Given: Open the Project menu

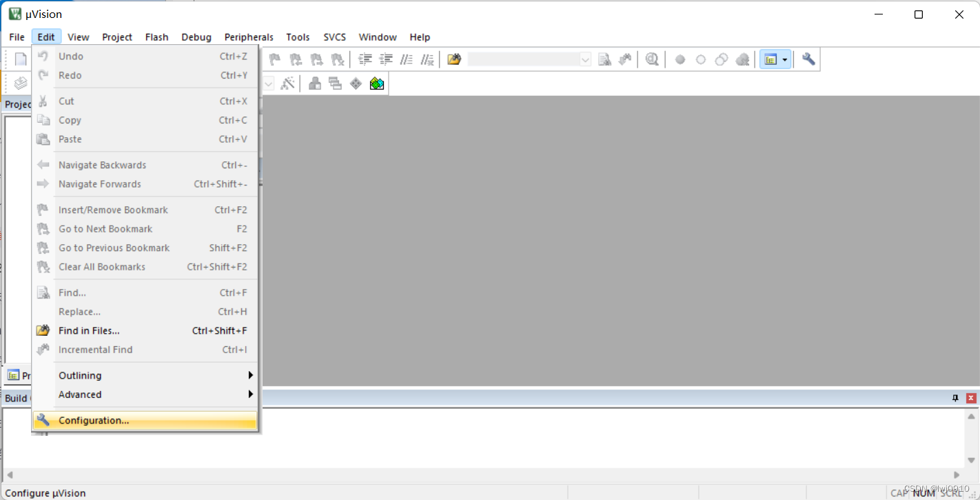Looking at the screenshot, I should tap(117, 37).
